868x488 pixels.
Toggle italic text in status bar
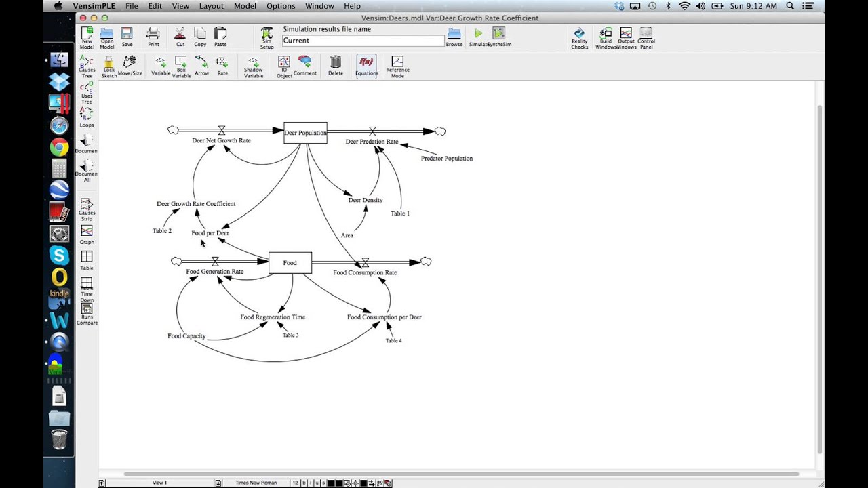tap(311, 483)
